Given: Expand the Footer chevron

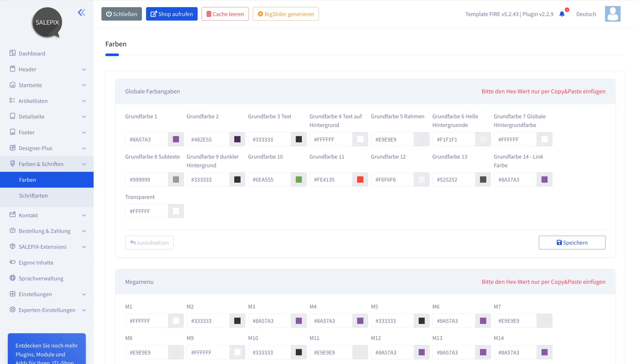Looking at the screenshot, I should [84, 132].
